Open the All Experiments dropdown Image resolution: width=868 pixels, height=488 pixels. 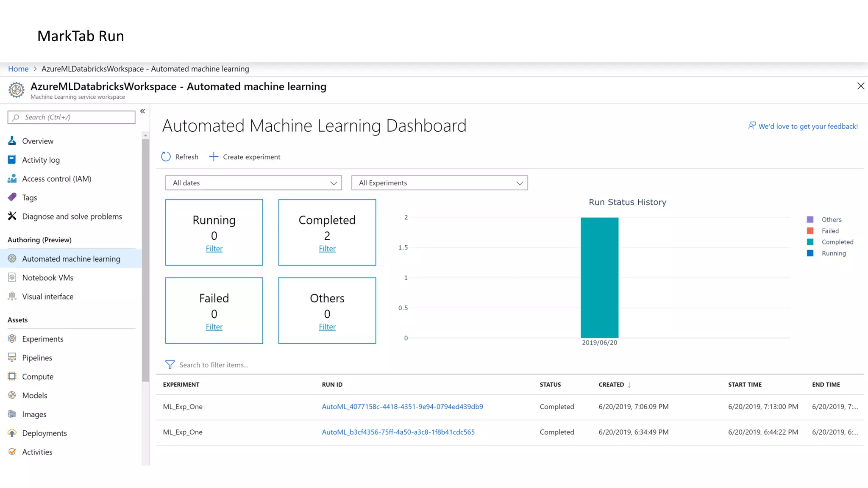[439, 183]
